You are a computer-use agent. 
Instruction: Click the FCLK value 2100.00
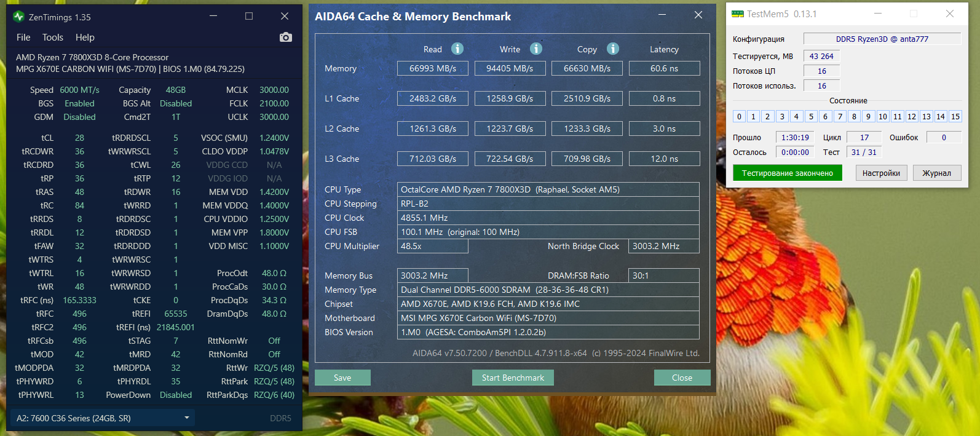(274, 103)
